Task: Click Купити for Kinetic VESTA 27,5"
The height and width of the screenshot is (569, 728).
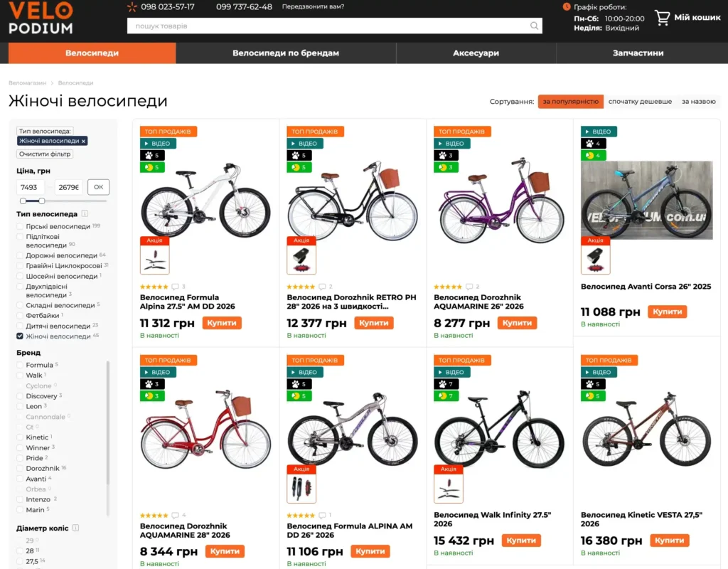Action: coord(669,541)
